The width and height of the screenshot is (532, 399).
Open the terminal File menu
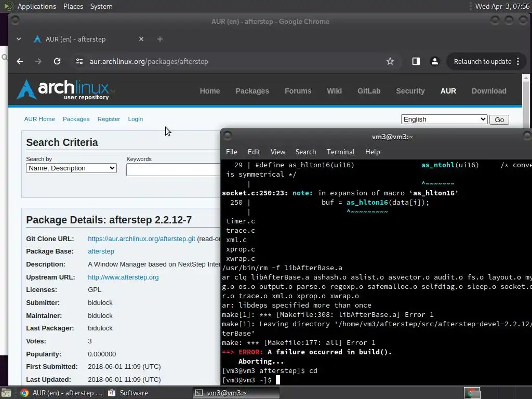tap(232, 152)
